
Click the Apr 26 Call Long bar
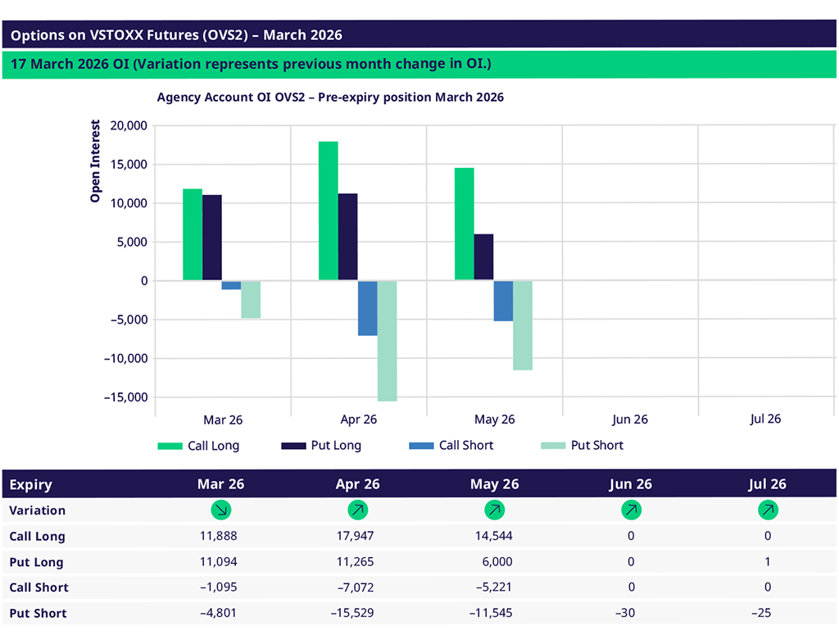click(x=328, y=211)
